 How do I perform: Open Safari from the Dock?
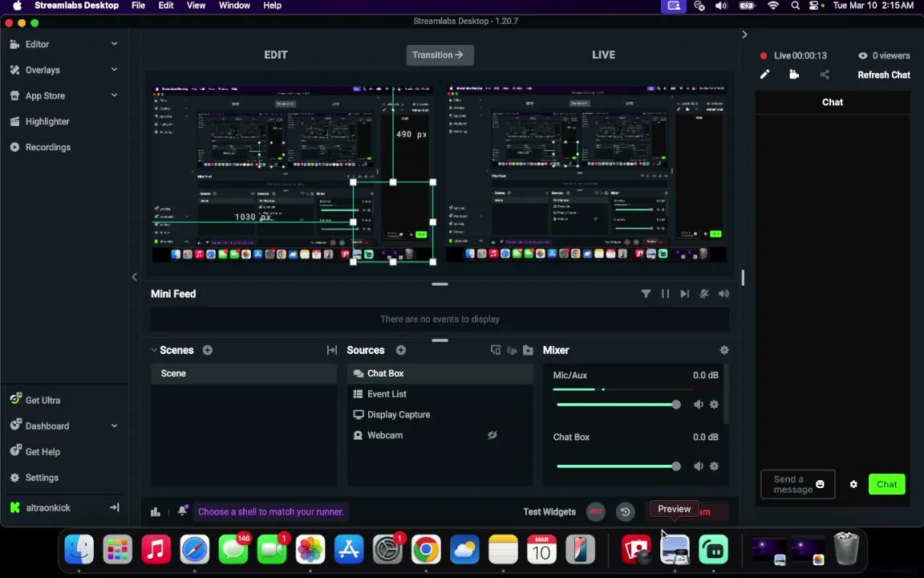(x=194, y=550)
